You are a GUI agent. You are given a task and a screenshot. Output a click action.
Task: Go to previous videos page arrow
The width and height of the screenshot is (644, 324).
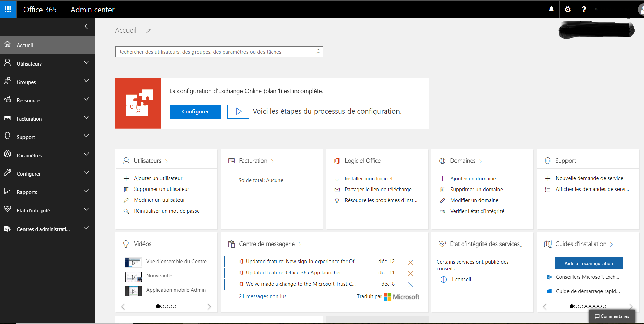tap(123, 307)
